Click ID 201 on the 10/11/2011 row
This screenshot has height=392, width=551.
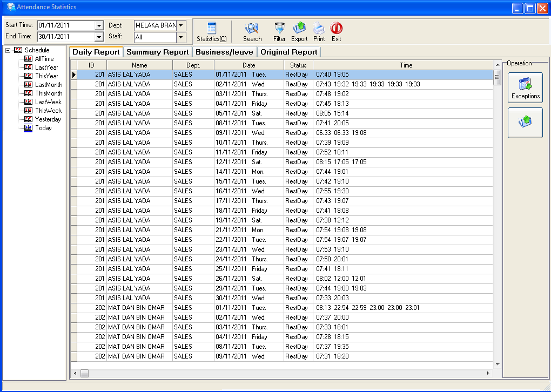point(92,143)
